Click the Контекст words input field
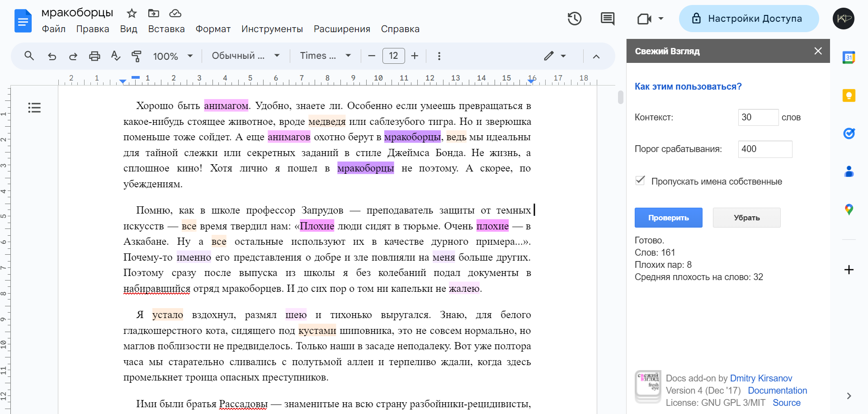Screen dimensions: 868x414 (758, 117)
